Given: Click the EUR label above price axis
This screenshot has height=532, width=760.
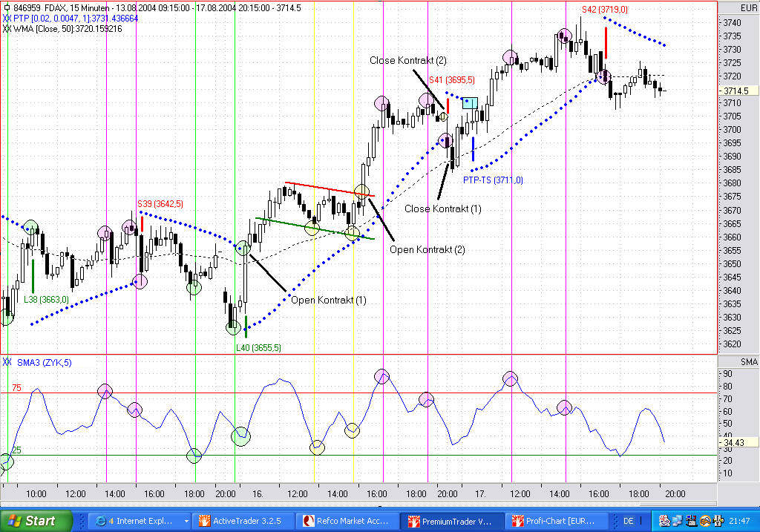Looking at the screenshot, I should tap(748, 7).
